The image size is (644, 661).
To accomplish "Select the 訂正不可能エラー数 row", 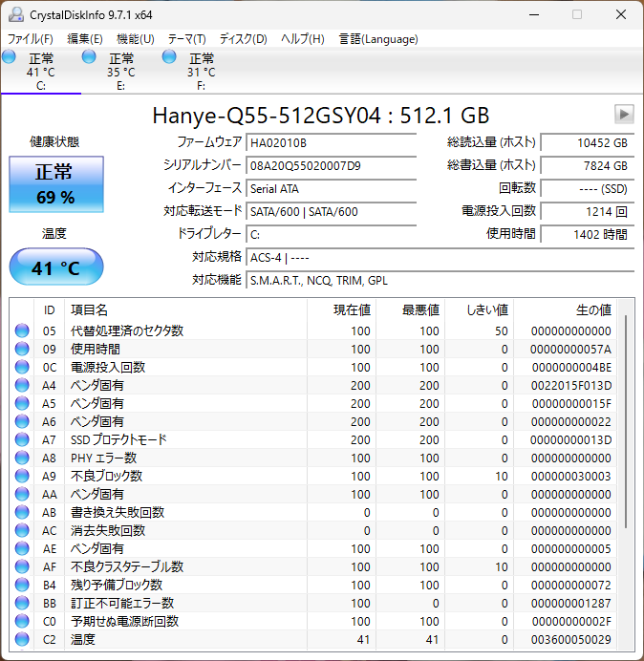I will tap(313, 603).
